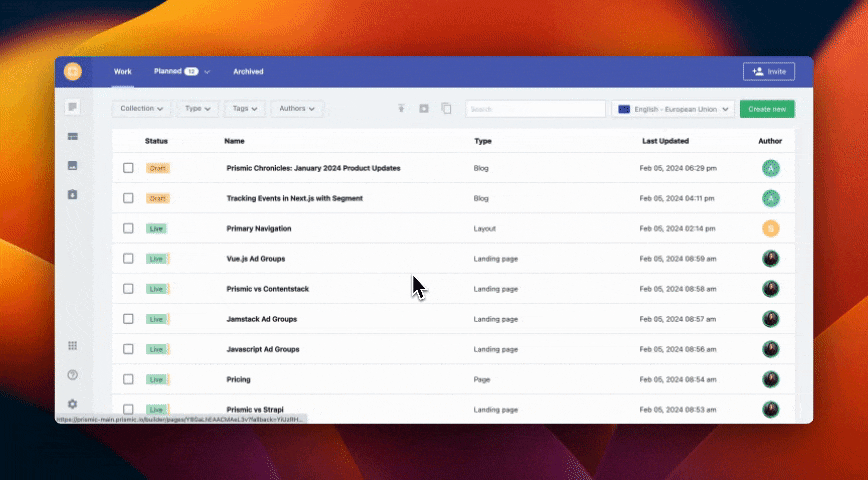Open the Primary Navigation document

[259, 228]
